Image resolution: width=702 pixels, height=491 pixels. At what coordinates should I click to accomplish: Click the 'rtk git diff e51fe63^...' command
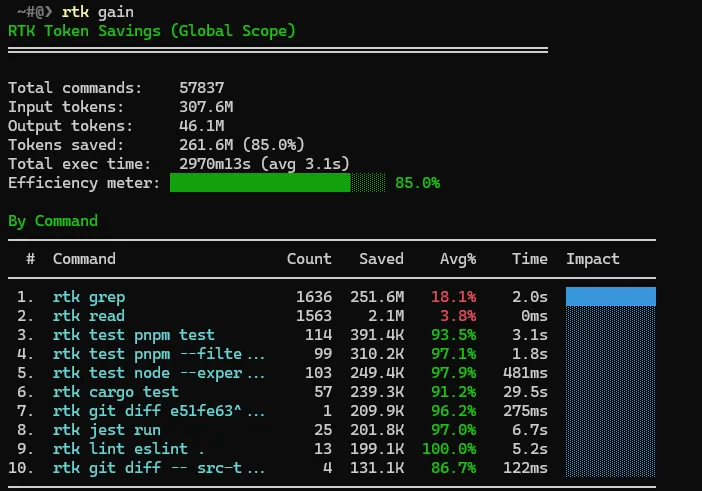coord(159,411)
